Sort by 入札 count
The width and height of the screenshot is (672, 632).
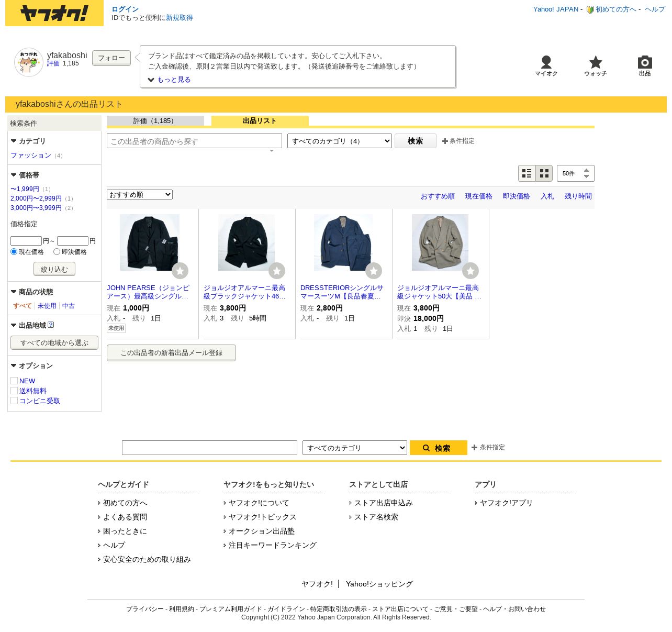(547, 196)
